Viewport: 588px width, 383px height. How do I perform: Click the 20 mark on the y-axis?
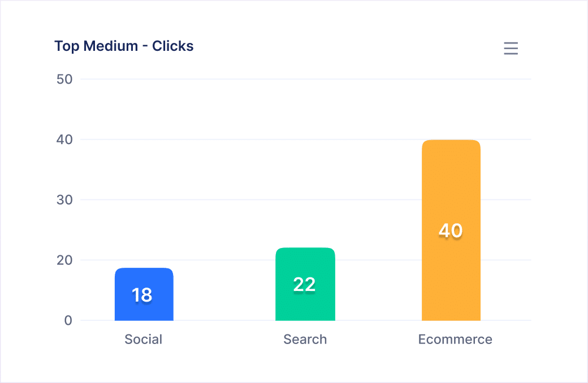[x=65, y=260]
